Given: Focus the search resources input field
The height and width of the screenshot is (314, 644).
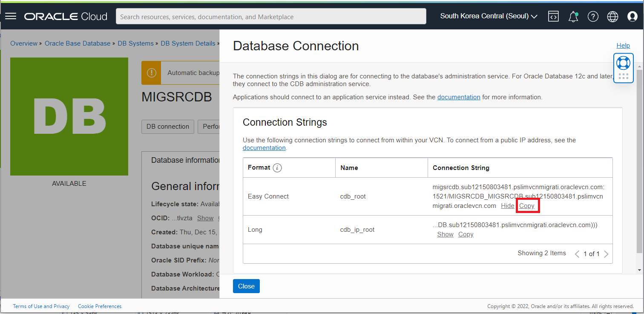Looking at the screenshot, I should point(271,17).
